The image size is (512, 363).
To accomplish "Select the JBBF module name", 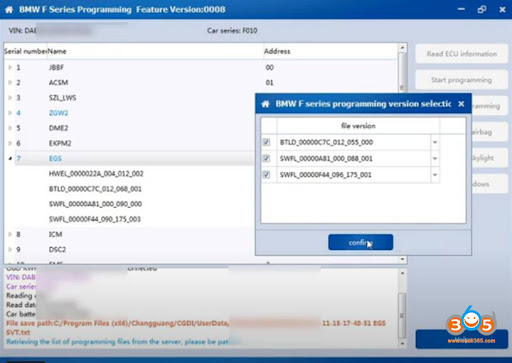I will [x=56, y=67].
